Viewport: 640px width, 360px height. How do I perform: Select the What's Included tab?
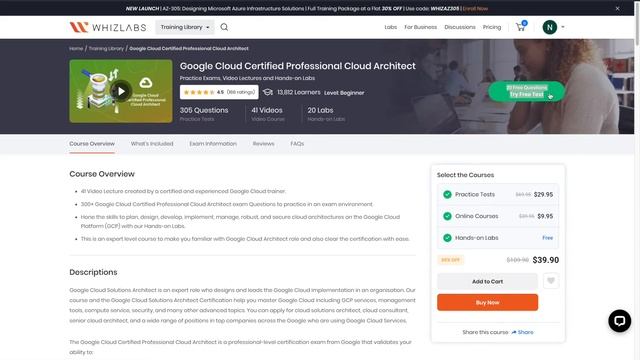point(152,144)
